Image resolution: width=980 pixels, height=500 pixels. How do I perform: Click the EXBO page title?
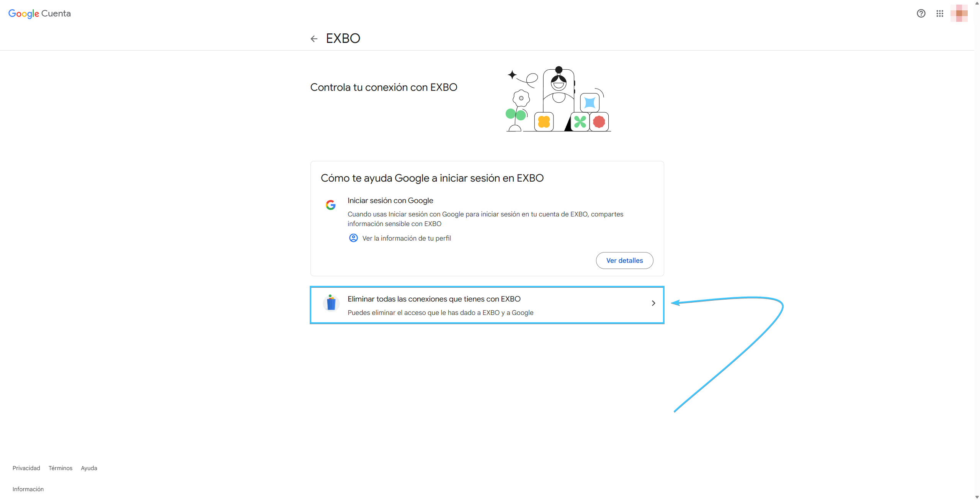coord(343,38)
